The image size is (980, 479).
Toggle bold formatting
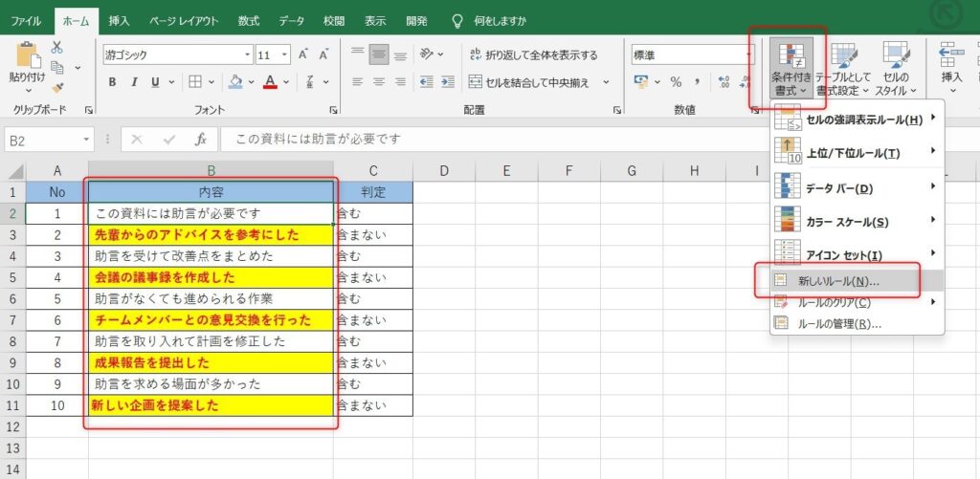coord(113,82)
